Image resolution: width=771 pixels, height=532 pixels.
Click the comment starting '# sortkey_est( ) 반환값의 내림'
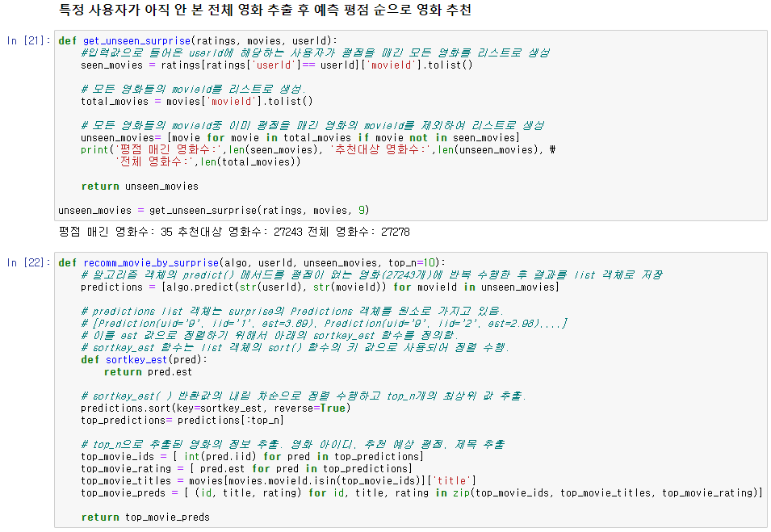click(304, 396)
